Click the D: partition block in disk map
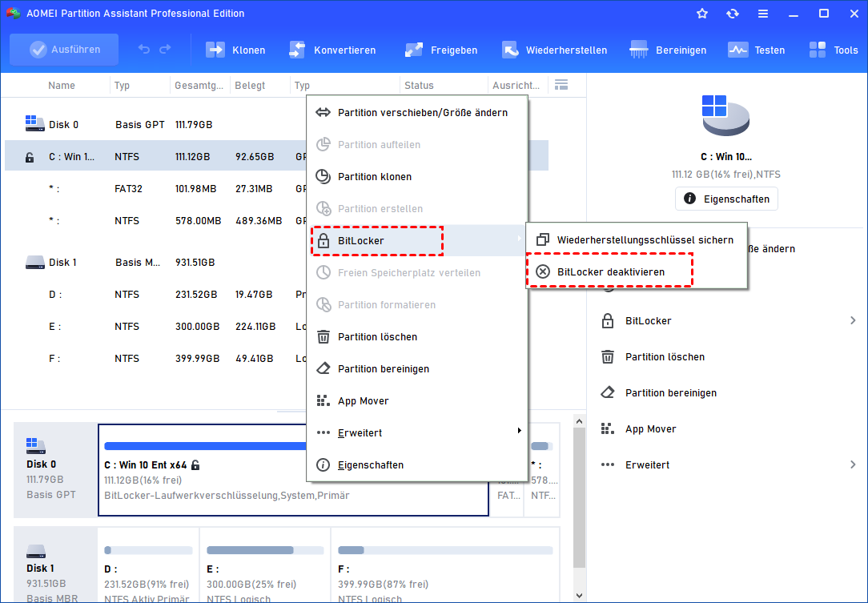This screenshot has width=868, height=603. pyautogui.click(x=148, y=565)
